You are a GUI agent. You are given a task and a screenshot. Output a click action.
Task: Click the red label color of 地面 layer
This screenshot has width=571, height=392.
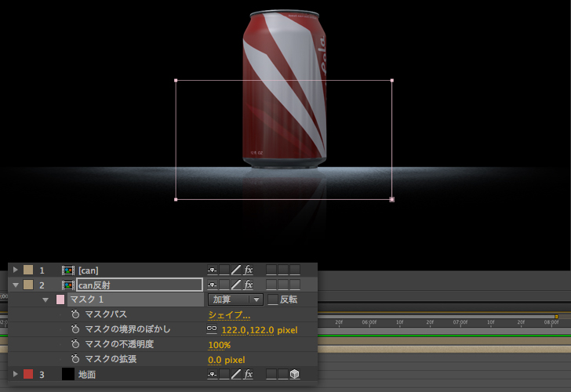27,375
